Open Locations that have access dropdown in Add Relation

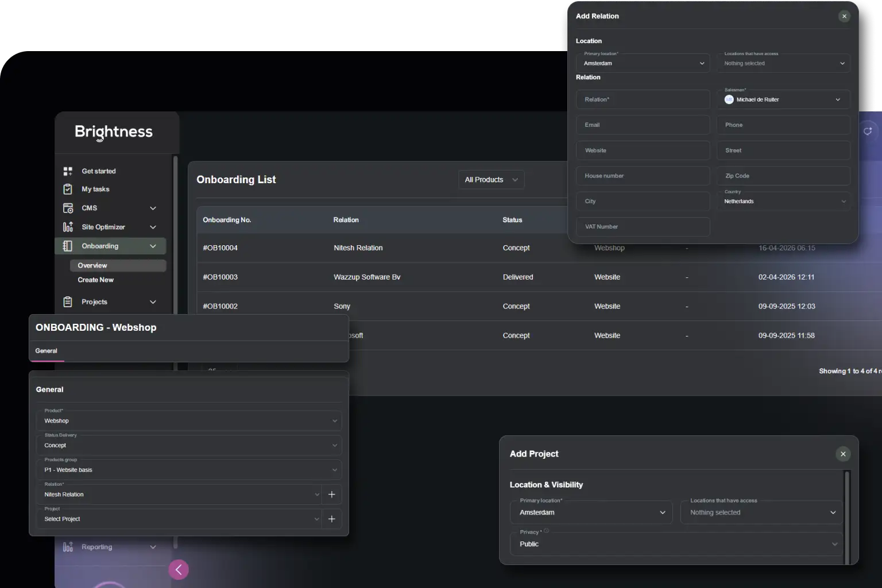pos(783,63)
